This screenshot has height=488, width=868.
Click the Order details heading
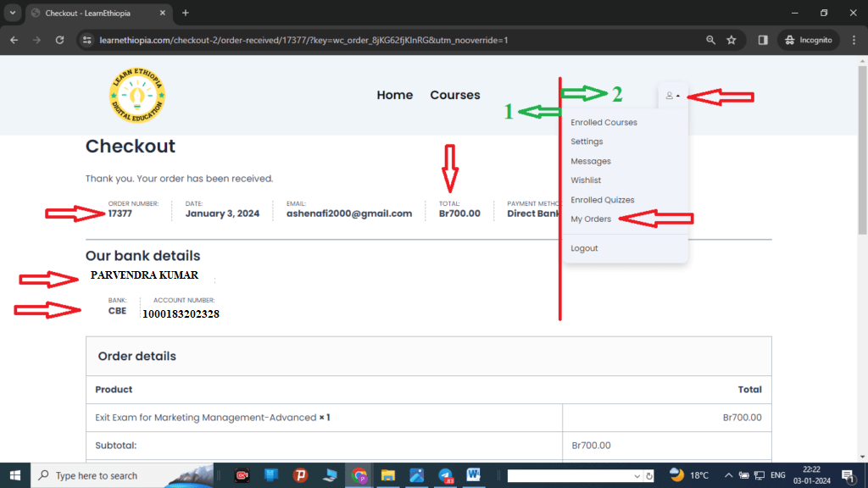pos(136,357)
